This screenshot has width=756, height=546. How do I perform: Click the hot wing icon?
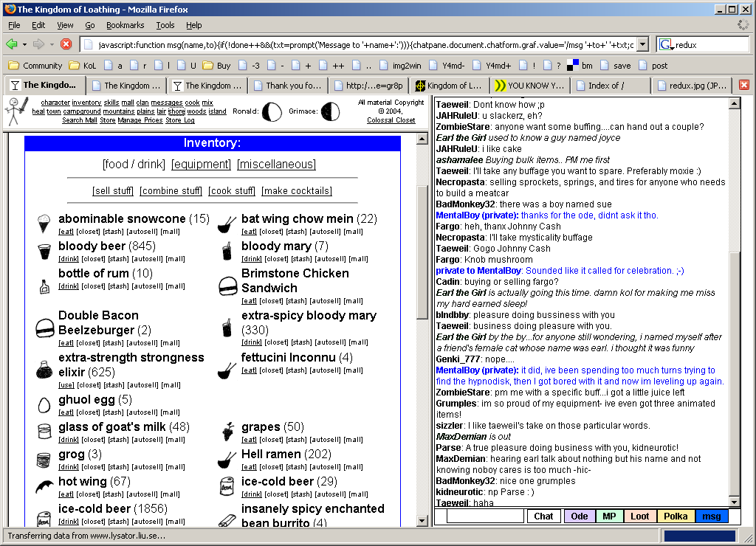45,485
